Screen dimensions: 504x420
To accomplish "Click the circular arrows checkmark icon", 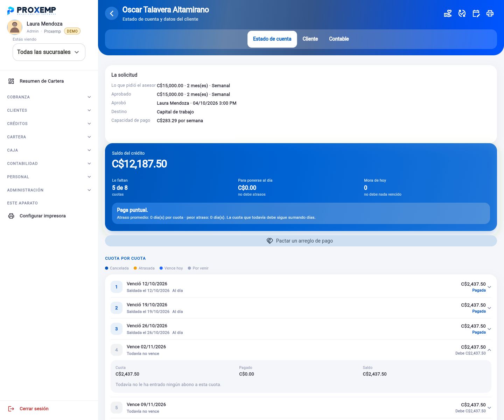I will point(462,14).
